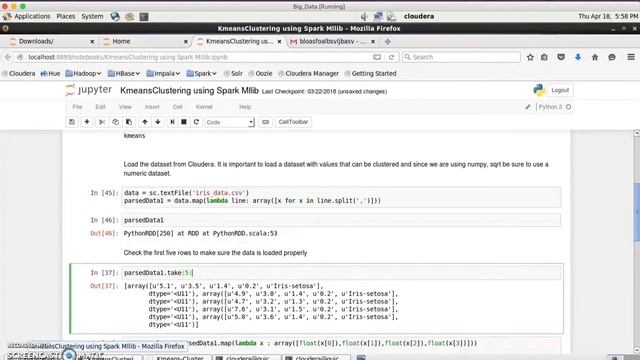Open the cell type Code dropdown
640x360 pixels.
229,122
